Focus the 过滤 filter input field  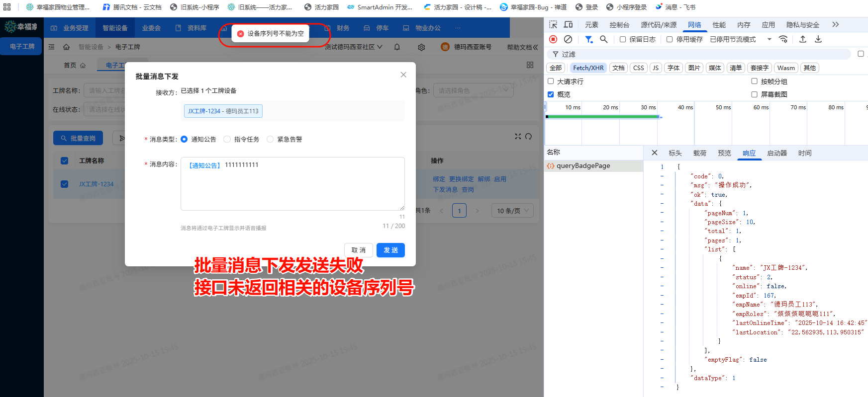click(698, 54)
